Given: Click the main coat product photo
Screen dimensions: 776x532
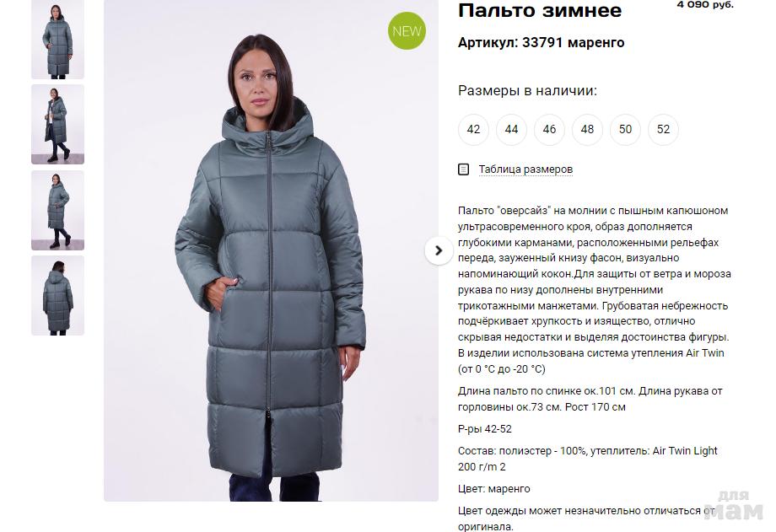Looking at the screenshot, I should (x=272, y=250).
